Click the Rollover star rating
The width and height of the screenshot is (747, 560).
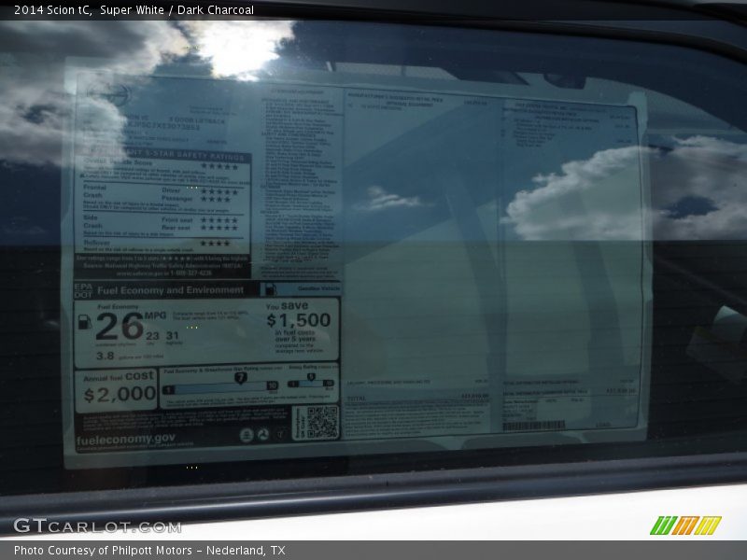click(x=216, y=244)
